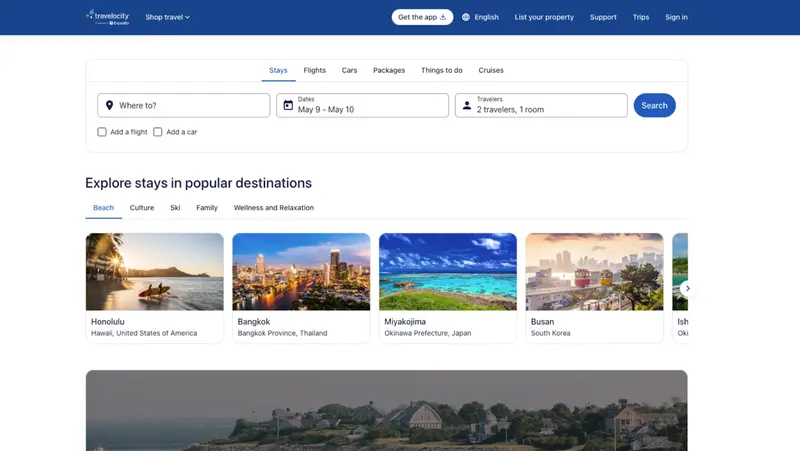The width and height of the screenshot is (800, 451).
Task: Select the Family destinations tab
Action: [x=207, y=208]
